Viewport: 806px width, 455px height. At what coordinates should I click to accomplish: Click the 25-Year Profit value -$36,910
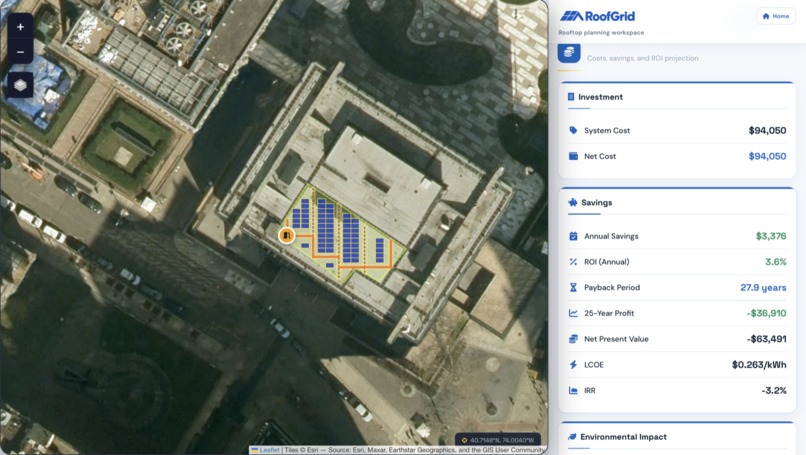[x=766, y=313]
